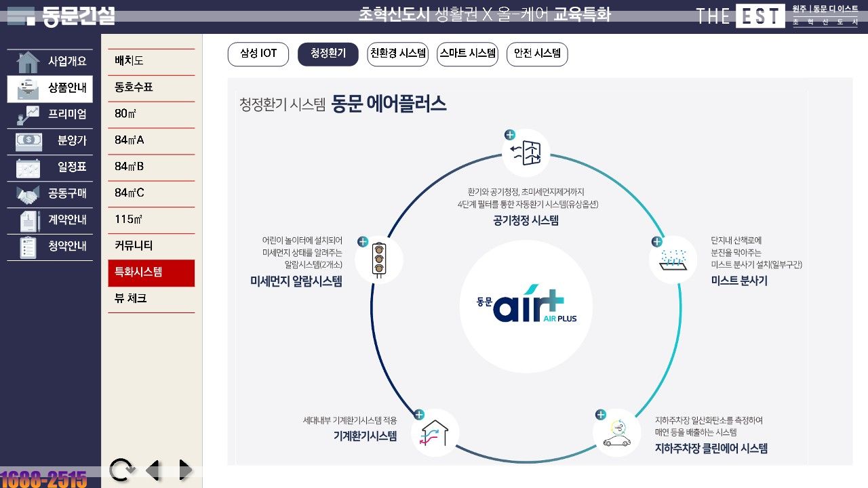Open the 안전 시스템 tab
868x488 pixels.
537,54
